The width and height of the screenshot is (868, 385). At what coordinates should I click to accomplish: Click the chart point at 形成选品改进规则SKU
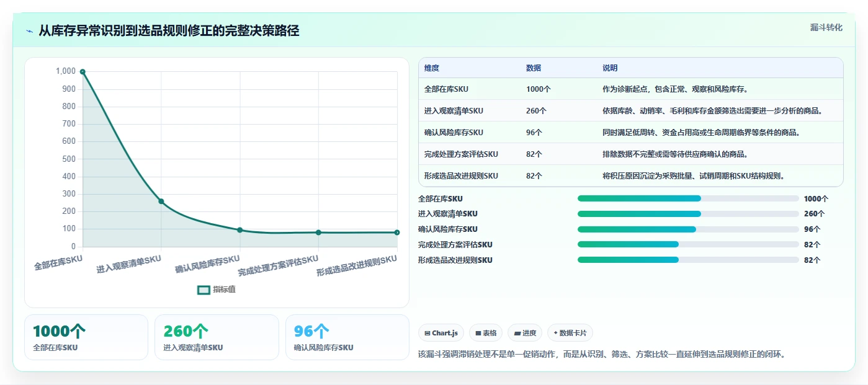[x=396, y=232]
